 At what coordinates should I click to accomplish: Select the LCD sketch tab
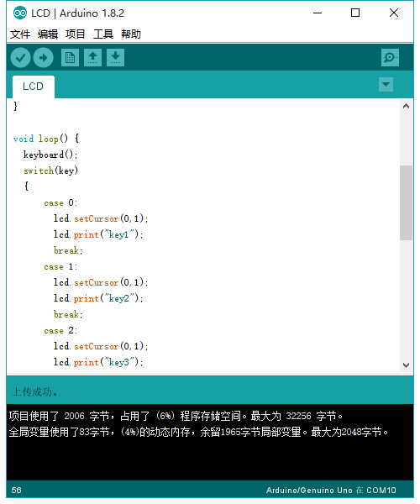click(33, 87)
